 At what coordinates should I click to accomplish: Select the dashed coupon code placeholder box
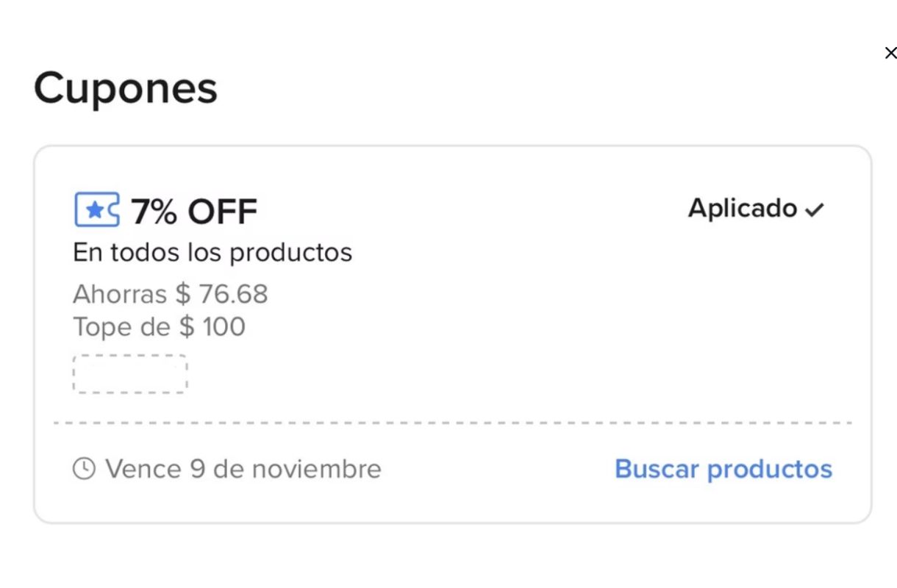(x=130, y=374)
